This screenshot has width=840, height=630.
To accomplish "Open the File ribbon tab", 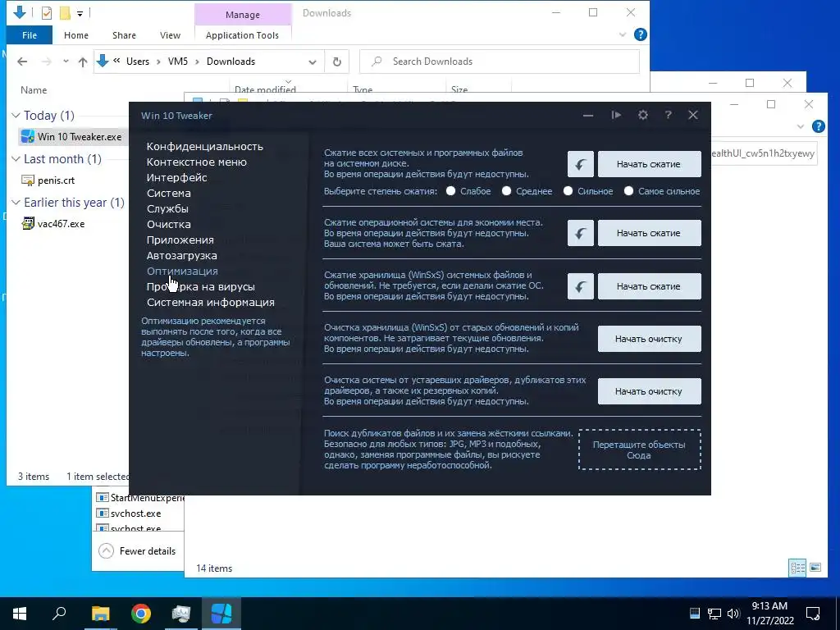I will click(30, 34).
